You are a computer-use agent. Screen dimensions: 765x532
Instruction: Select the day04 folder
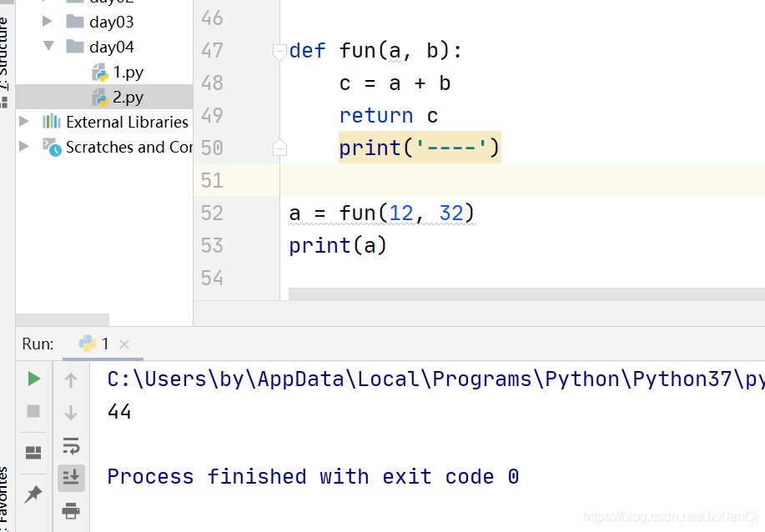(x=111, y=47)
